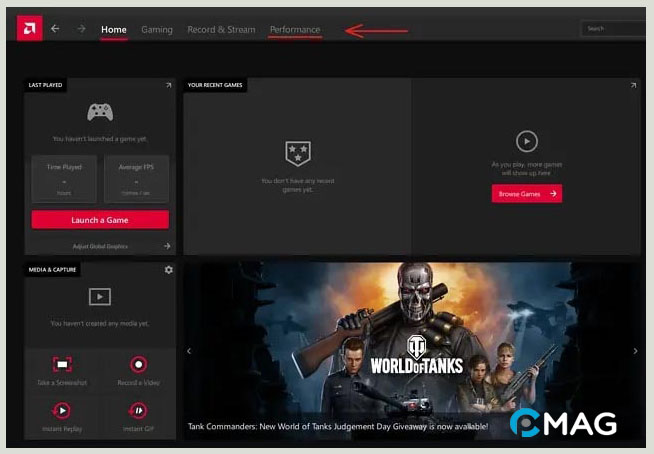Open Media & Capture settings gear

click(168, 270)
